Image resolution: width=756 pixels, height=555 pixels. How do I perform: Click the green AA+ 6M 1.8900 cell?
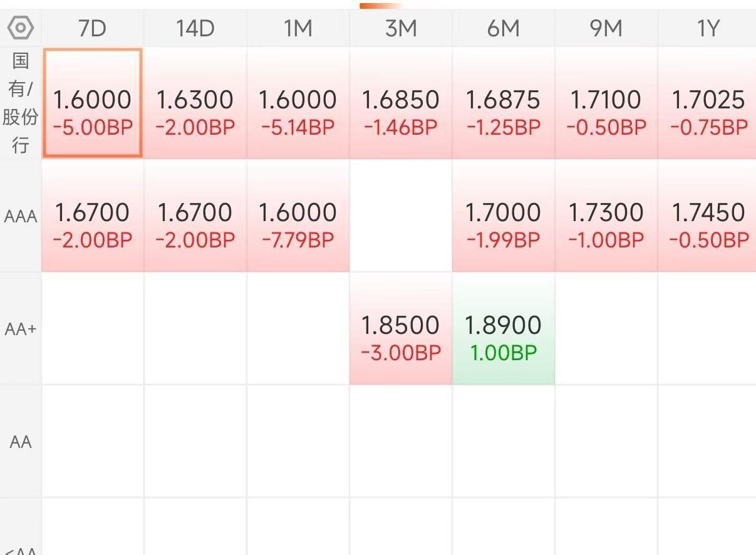(x=504, y=329)
